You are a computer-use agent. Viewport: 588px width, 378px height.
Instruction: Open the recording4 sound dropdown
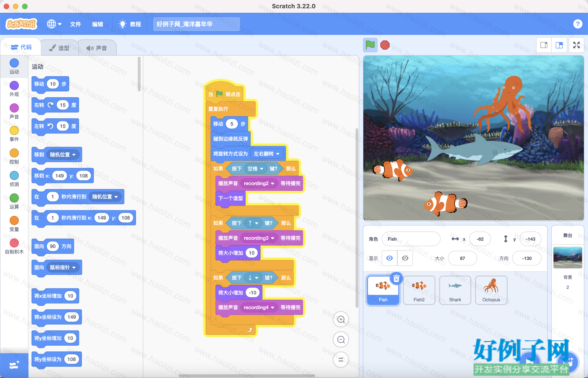259,307
